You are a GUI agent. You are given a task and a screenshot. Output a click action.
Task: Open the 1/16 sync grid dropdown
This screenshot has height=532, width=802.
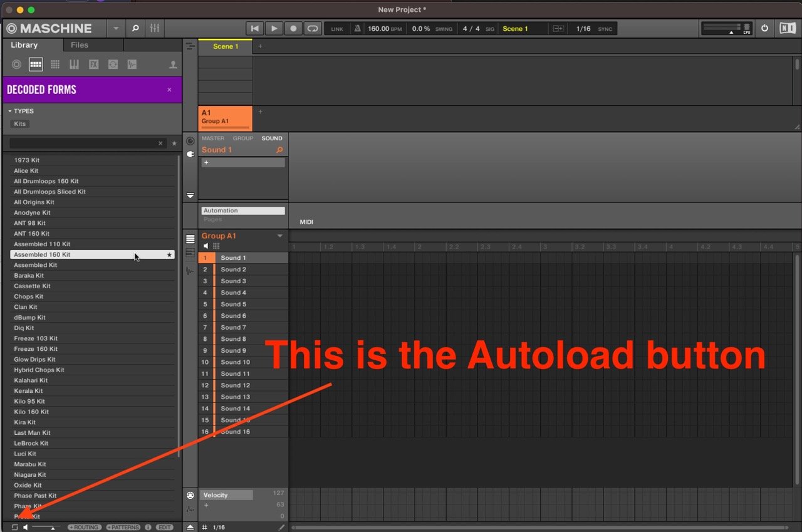(583, 29)
